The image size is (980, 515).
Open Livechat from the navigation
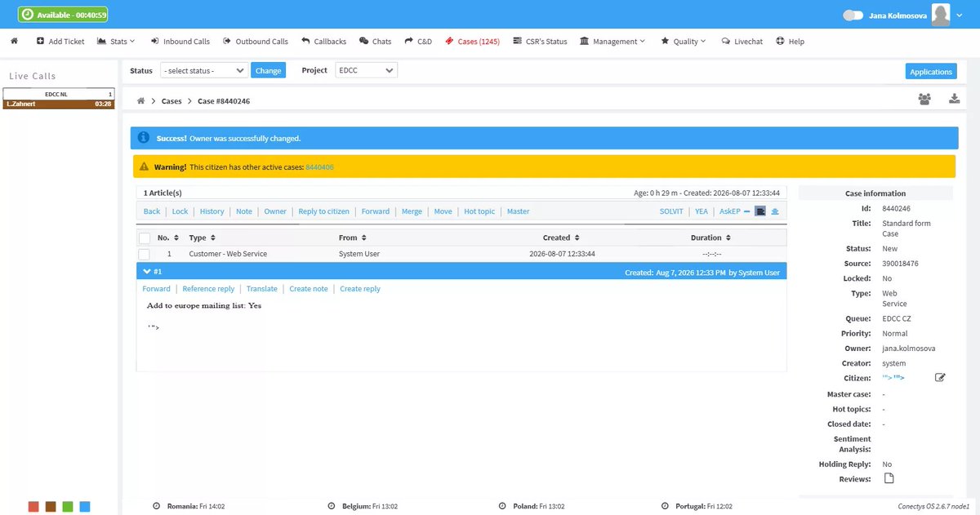(x=742, y=41)
